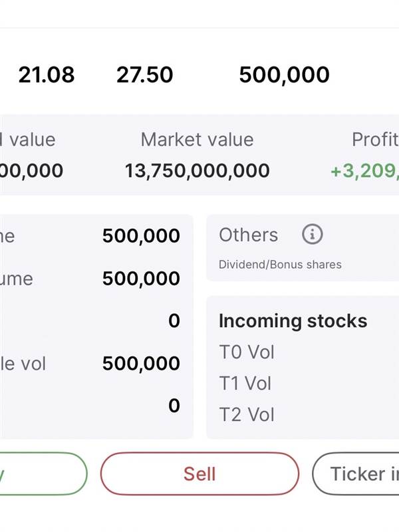
Task: Click the T0 Vol row
Action: 247,352
